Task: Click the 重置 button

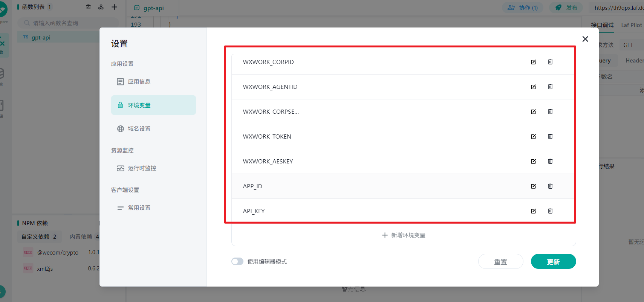Action: click(x=500, y=261)
